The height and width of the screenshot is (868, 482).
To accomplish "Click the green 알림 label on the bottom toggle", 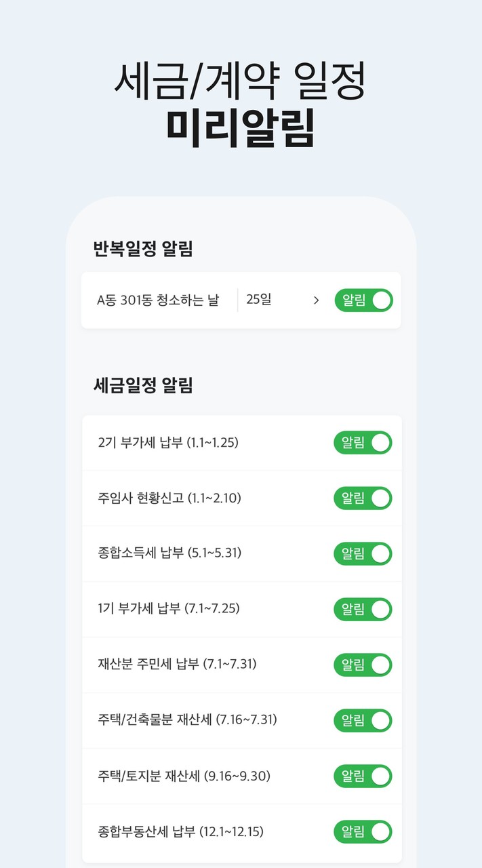I will pos(355,832).
